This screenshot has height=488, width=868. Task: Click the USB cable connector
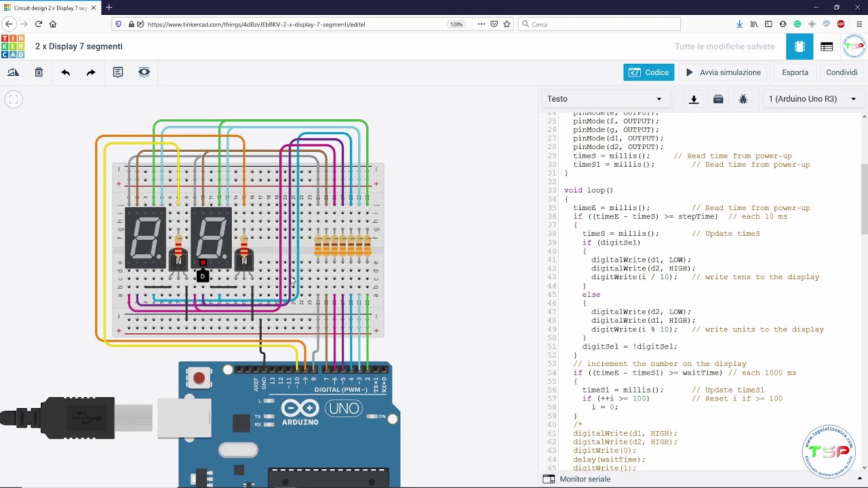tap(76, 418)
